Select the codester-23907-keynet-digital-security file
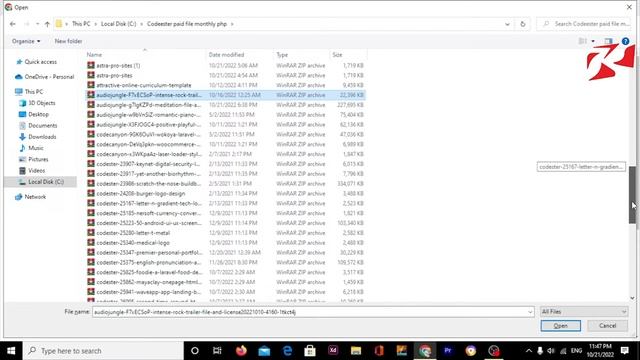The image size is (640, 360). coord(225,164)
